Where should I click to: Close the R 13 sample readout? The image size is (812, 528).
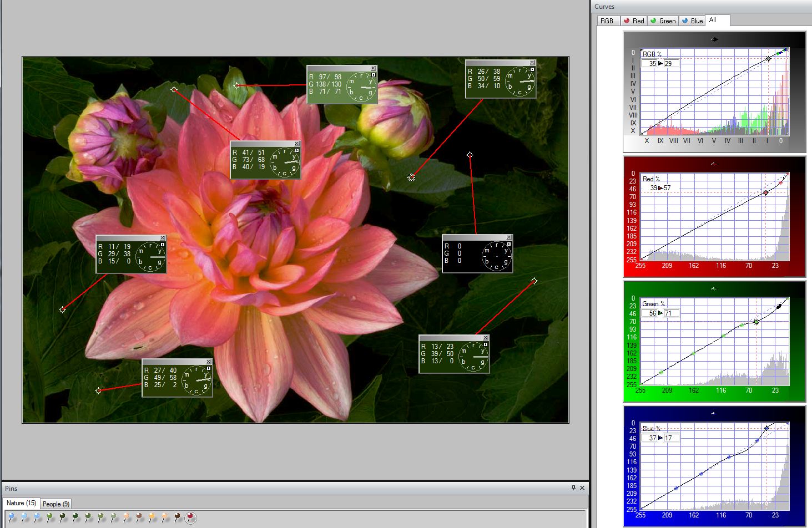point(485,337)
